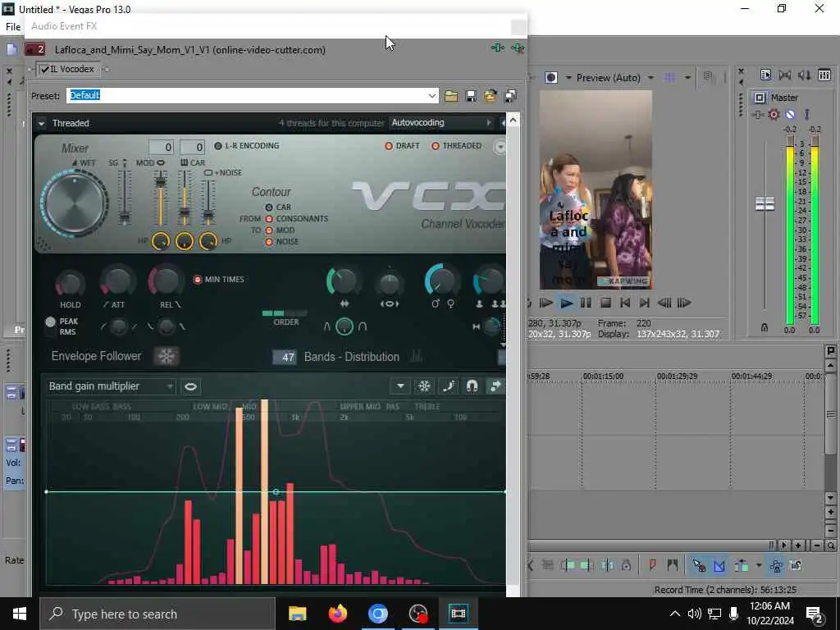Click the Master bus mute circle icon

click(790, 114)
